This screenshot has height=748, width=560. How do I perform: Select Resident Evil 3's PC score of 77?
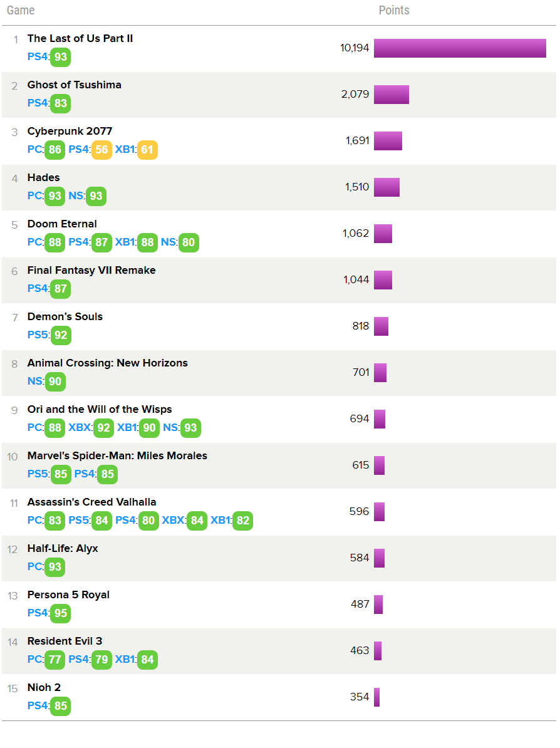[x=55, y=660]
